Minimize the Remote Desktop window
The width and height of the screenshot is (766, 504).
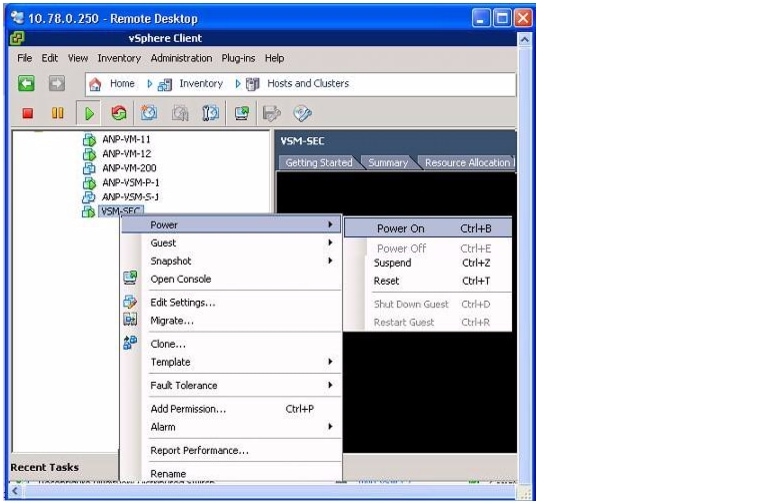(481, 19)
